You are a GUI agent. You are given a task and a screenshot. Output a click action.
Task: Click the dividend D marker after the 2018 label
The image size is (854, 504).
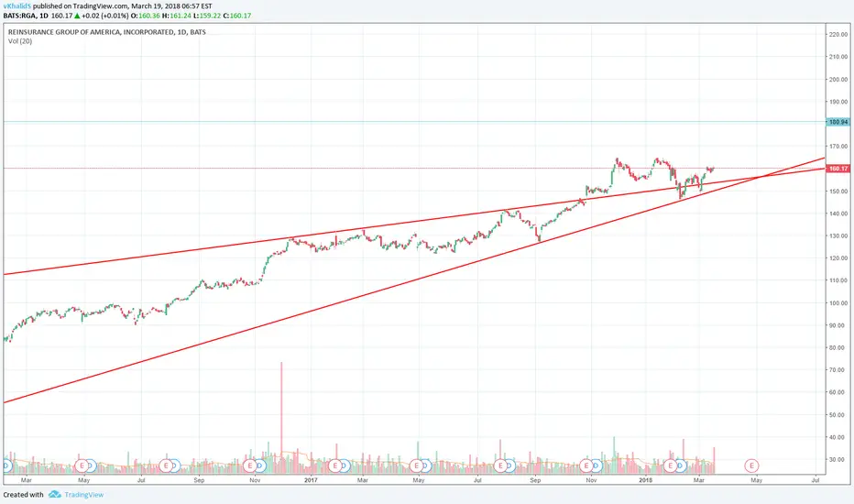tap(679, 466)
